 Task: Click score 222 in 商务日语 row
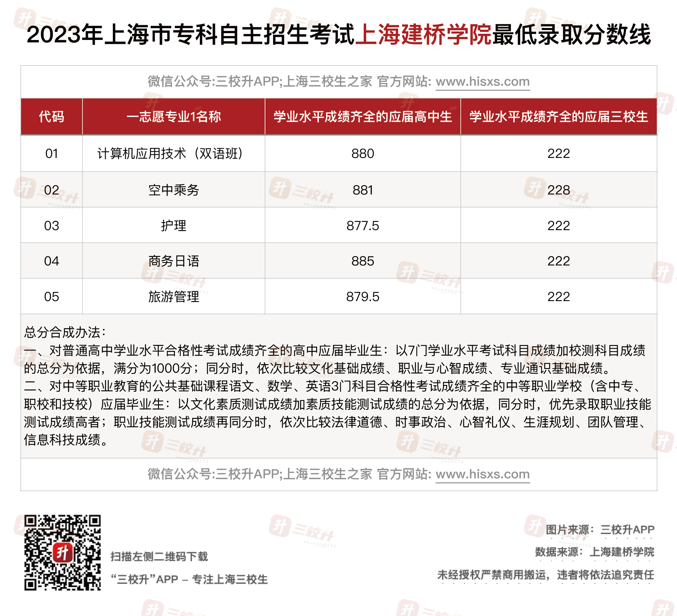click(559, 261)
